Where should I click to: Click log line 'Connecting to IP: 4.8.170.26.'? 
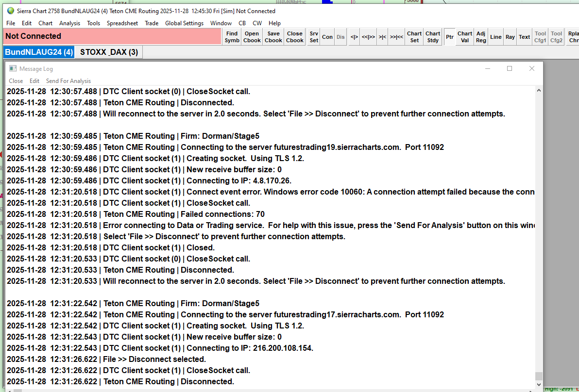(x=149, y=180)
